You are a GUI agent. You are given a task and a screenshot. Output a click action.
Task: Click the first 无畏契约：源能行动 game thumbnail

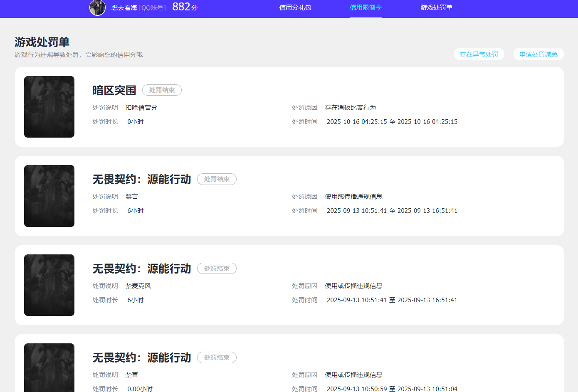click(49, 196)
